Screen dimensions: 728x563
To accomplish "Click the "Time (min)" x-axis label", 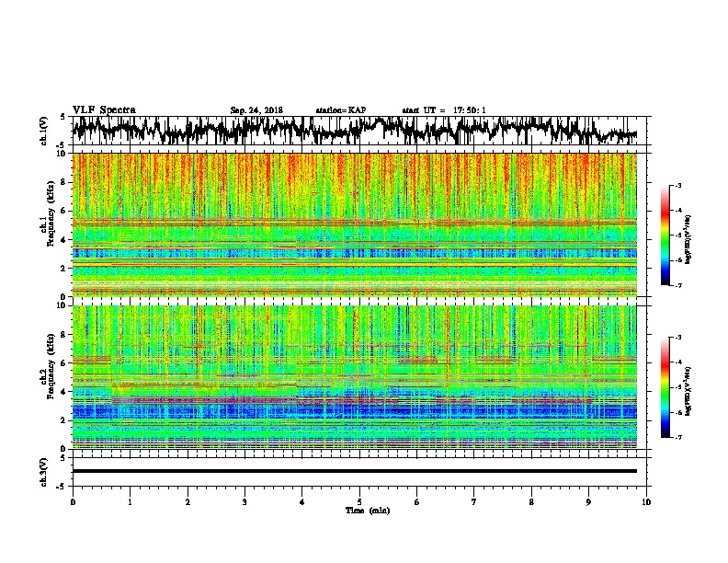I will tap(368, 511).
